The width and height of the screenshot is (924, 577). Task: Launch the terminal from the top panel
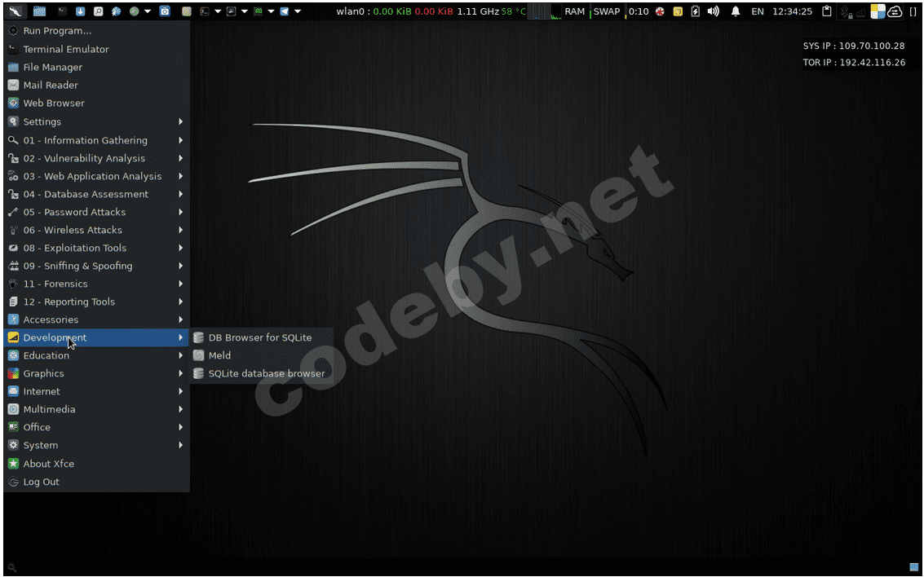point(62,11)
